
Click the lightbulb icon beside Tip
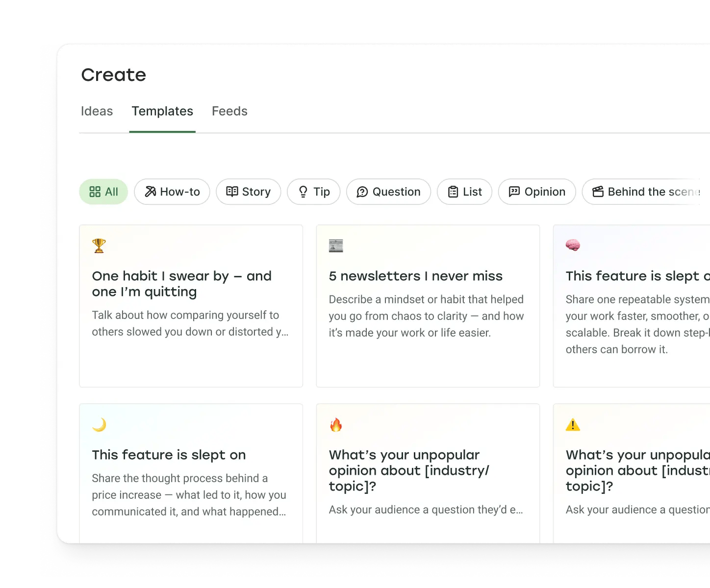click(x=303, y=192)
